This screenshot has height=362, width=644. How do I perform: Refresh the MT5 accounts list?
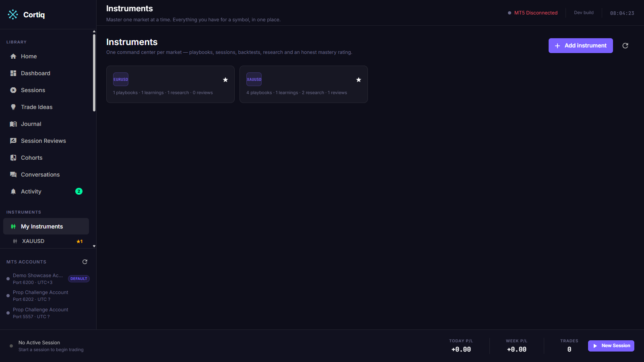coord(85,262)
